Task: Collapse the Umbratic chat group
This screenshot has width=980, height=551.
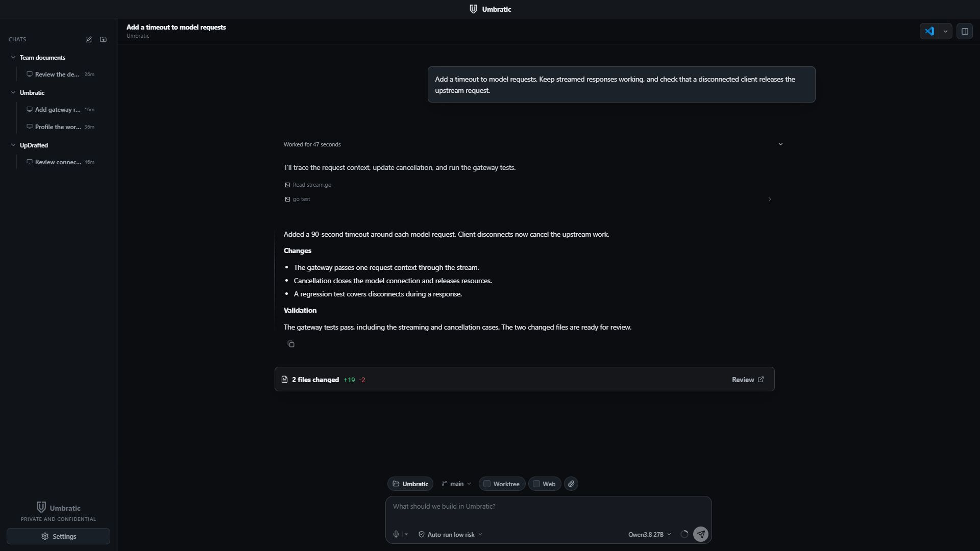Action: point(13,93)
